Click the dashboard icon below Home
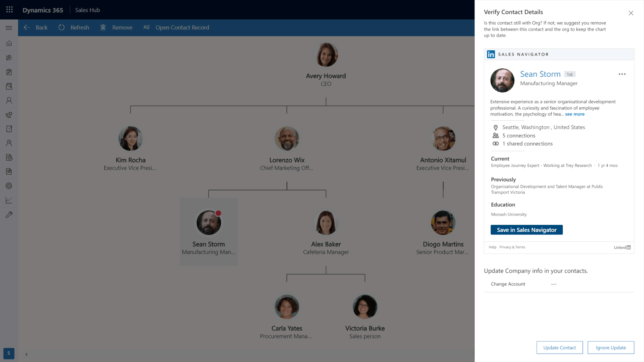This screenshot has width=644, height=362. [9, 58]
